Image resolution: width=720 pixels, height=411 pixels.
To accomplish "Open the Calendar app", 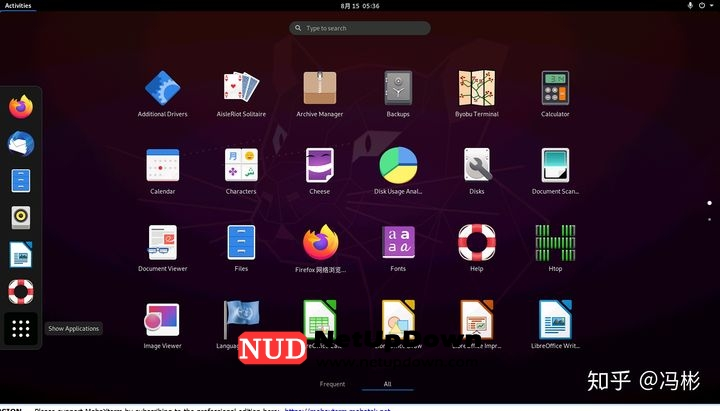I will pyautogui.click(x=163, y=165).
